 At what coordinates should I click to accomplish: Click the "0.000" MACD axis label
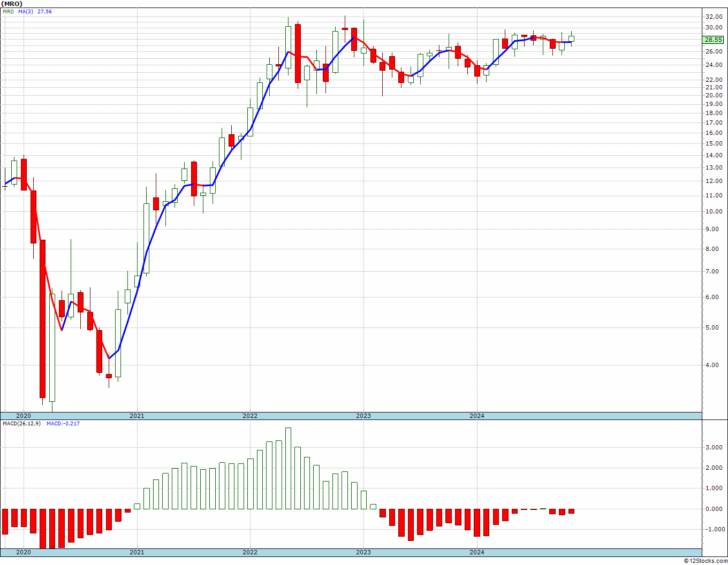click(715, 509)
